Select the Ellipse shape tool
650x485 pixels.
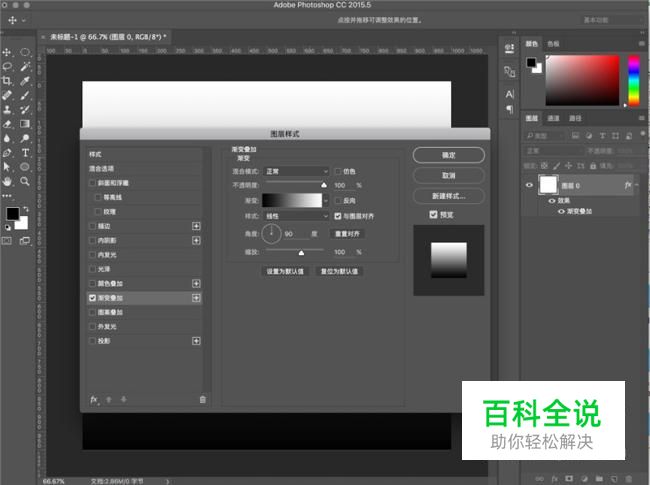[25, 167]
